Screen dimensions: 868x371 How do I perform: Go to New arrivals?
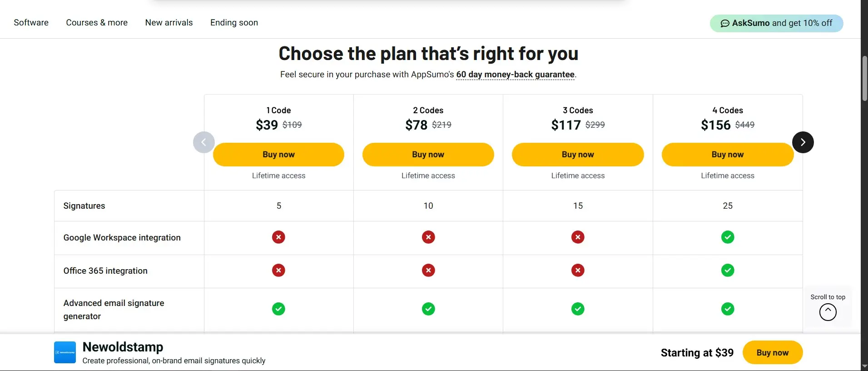[x=169, y=23]
